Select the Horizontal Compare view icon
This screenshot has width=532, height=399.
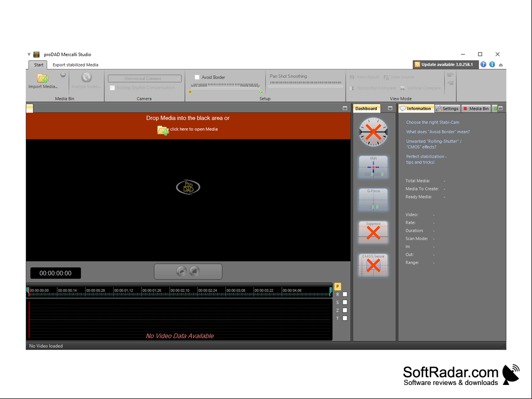click(x=352, y=88)
